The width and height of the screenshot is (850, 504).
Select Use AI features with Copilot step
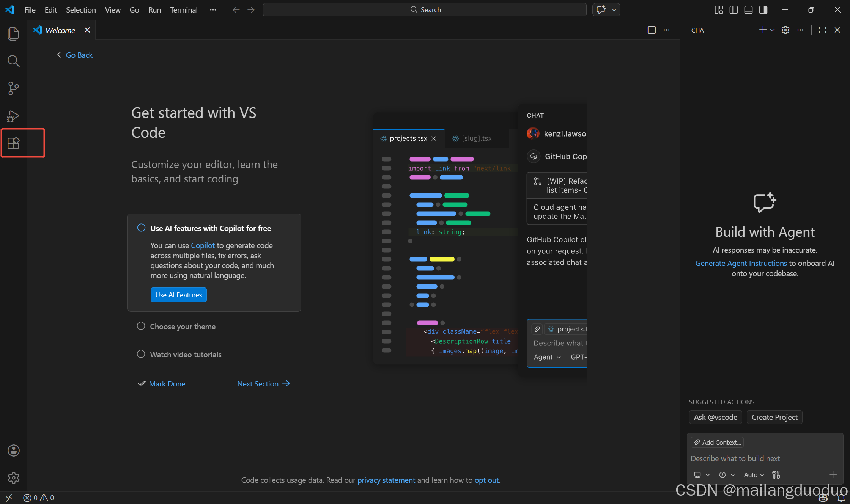[x=211, y=228]
